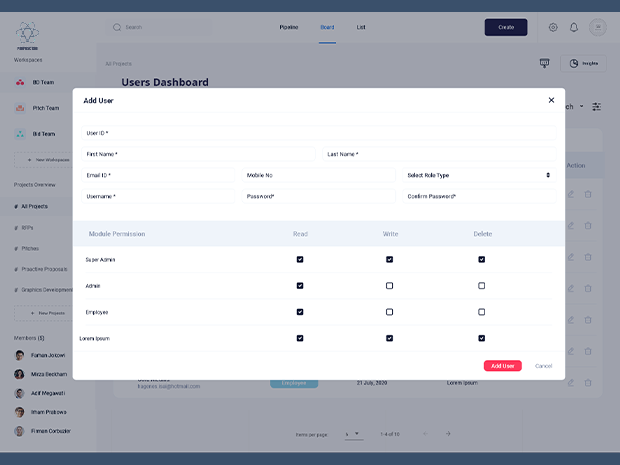The height and width of the screenshot is (465, 620).
Task: Switch to the Board tab
Action: coord(327,27)
